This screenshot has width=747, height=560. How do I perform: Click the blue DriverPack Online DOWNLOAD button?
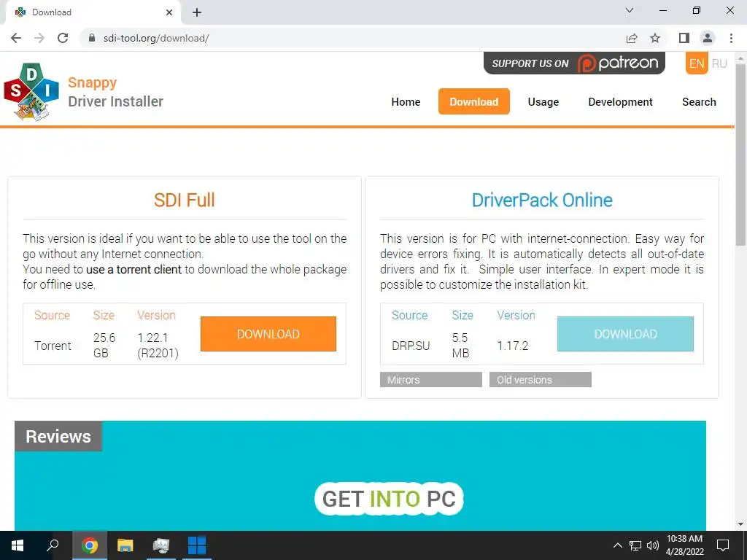(x=625, y=334)
